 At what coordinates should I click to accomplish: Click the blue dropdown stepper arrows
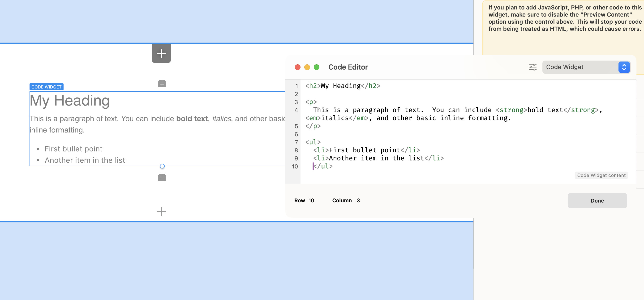[624, 67]
